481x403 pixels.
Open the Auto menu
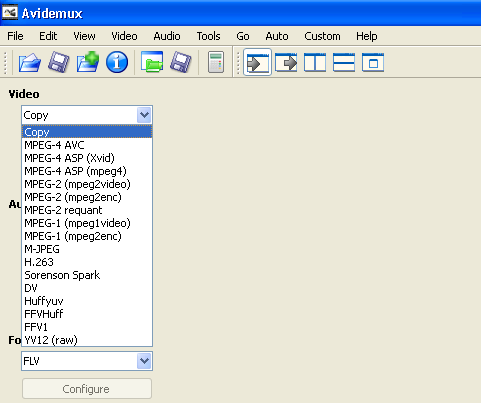tap(277, 36)
